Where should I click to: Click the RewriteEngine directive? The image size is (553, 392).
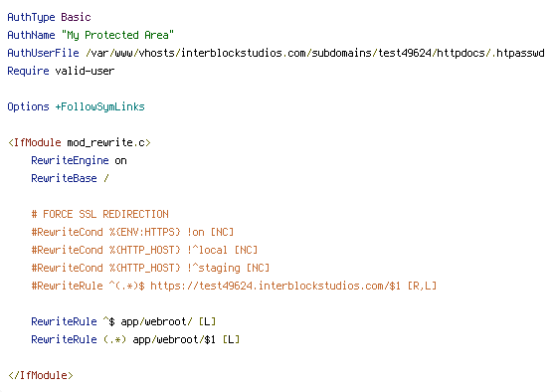(x=70, y=160)
